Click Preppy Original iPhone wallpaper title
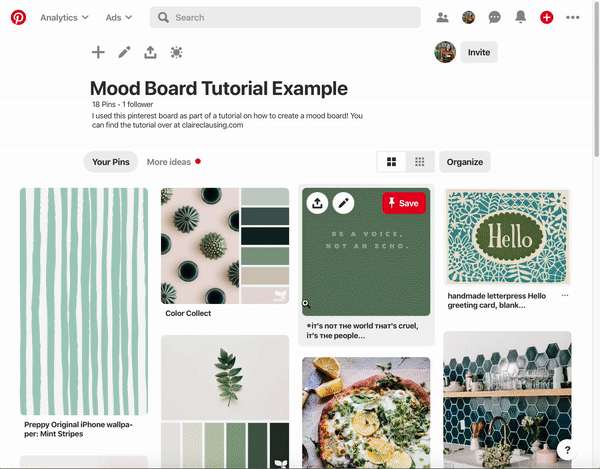 78,429
